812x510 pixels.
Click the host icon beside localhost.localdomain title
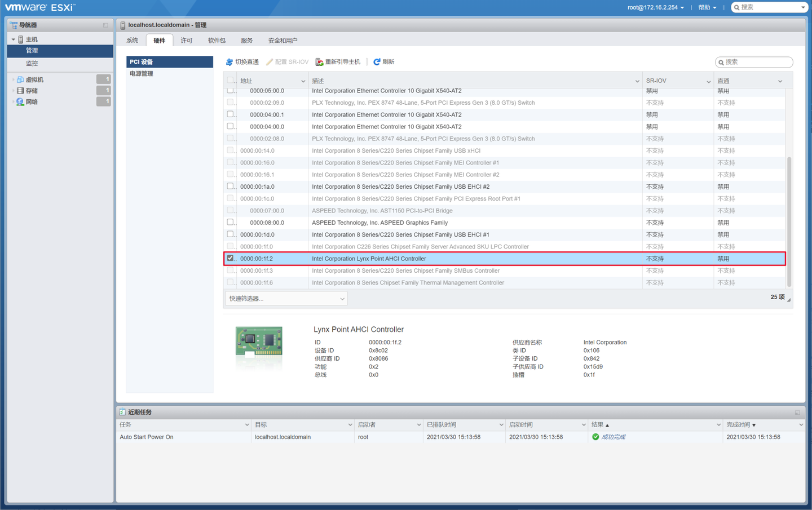click(123, 25)
